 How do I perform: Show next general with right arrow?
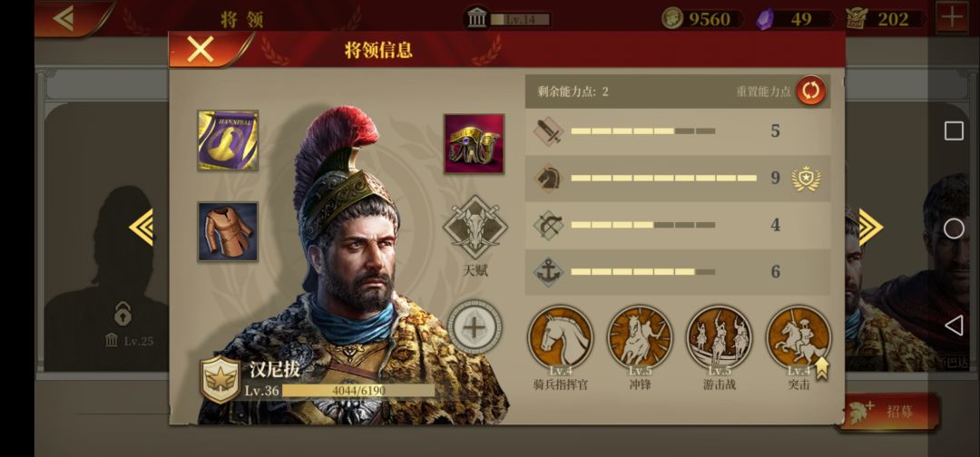(x=870, y=228)
